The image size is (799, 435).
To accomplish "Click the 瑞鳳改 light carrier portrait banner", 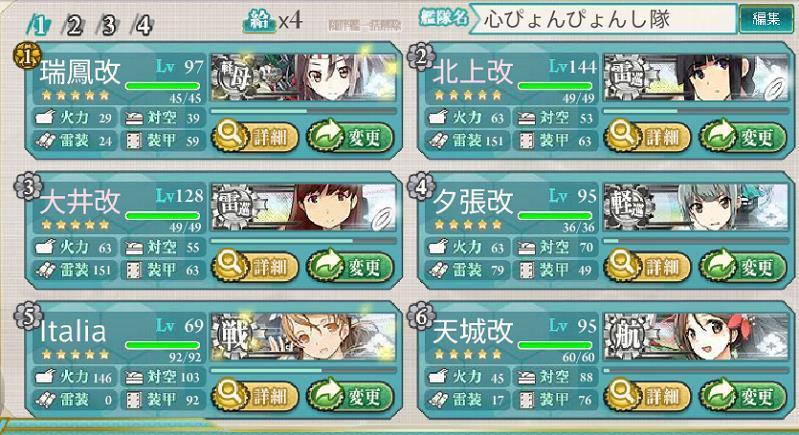I will tap(303, 77).
